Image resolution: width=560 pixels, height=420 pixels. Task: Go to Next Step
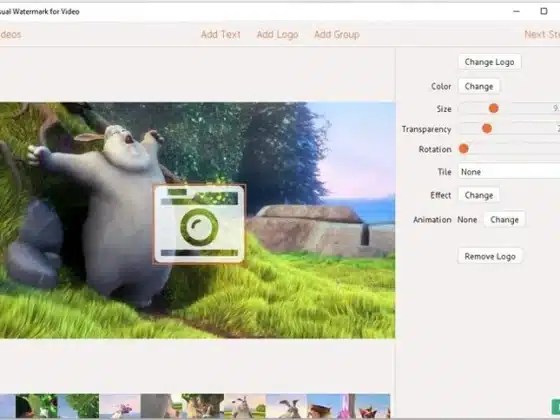542,34
